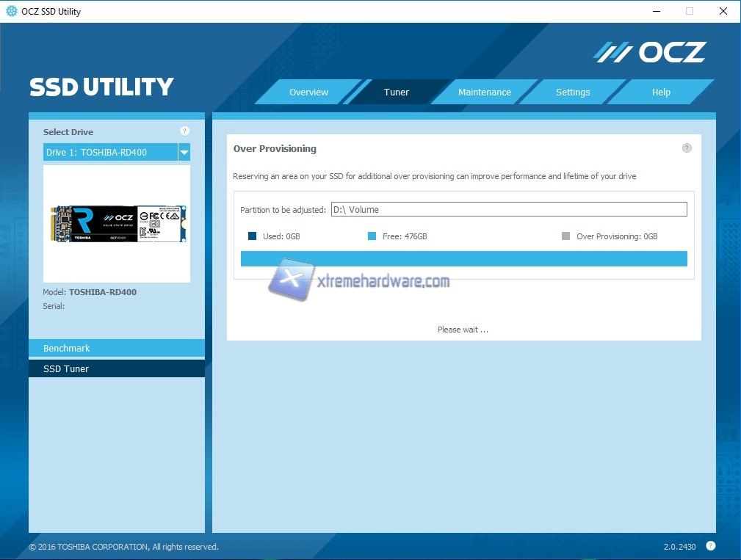
Task: Expand the drive selection dropdown arrow
Action: click(184, 153)
